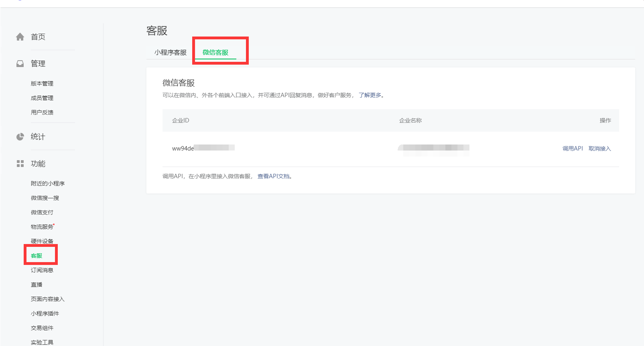Click the grid icon beside 功能
644x346 pixels.
(x=20, y=164)
